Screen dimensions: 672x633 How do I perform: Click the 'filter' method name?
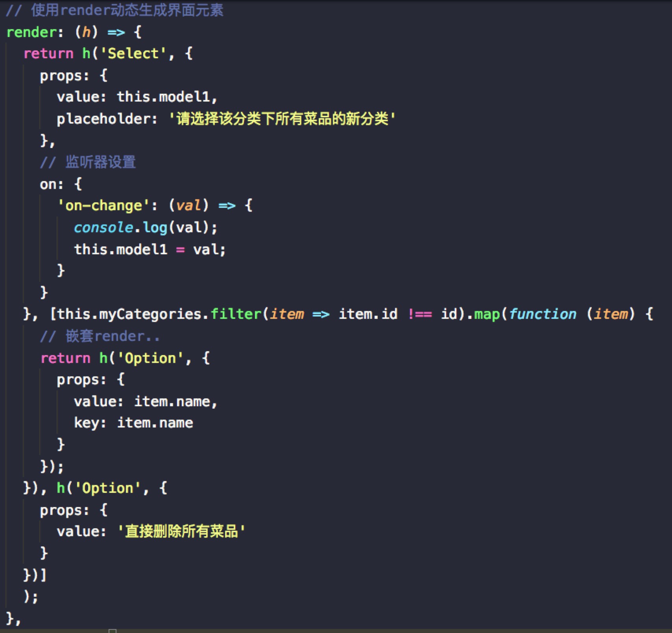[236, 314]
